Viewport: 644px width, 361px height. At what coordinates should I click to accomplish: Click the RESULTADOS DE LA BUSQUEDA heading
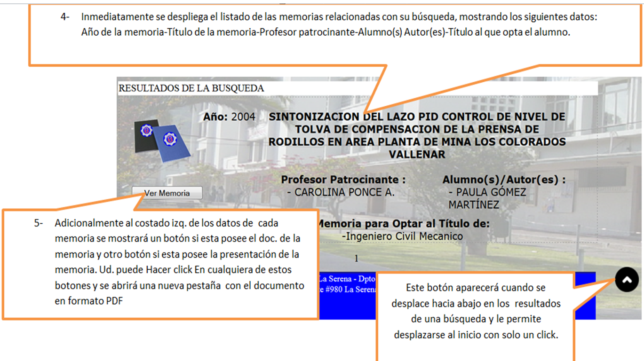191,88
